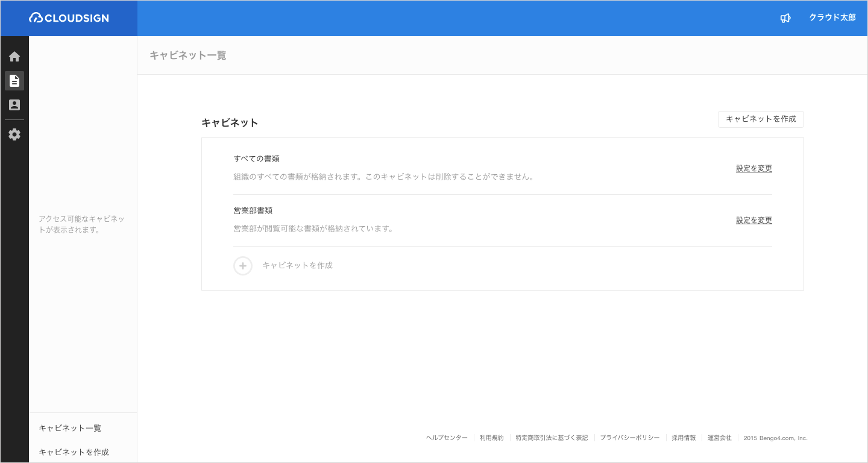Viewport: 868px width, 463px height.
Task: Select キャビネットを作成 in the left panel
Action: pos(74,452)
